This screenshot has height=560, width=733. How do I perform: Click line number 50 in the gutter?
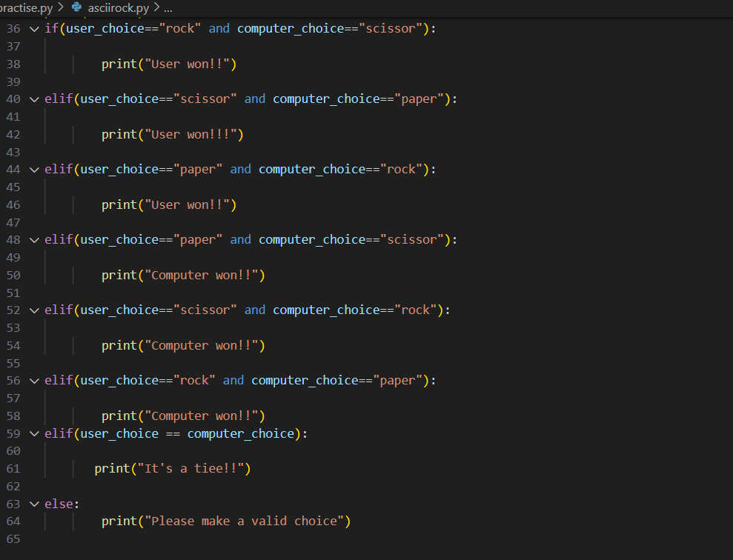click(13, 276)
